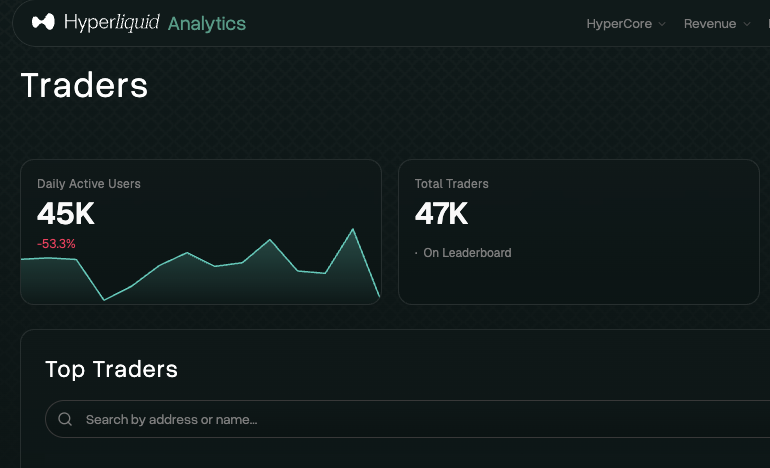Click the 45K daily active users value

pos(66,214)
